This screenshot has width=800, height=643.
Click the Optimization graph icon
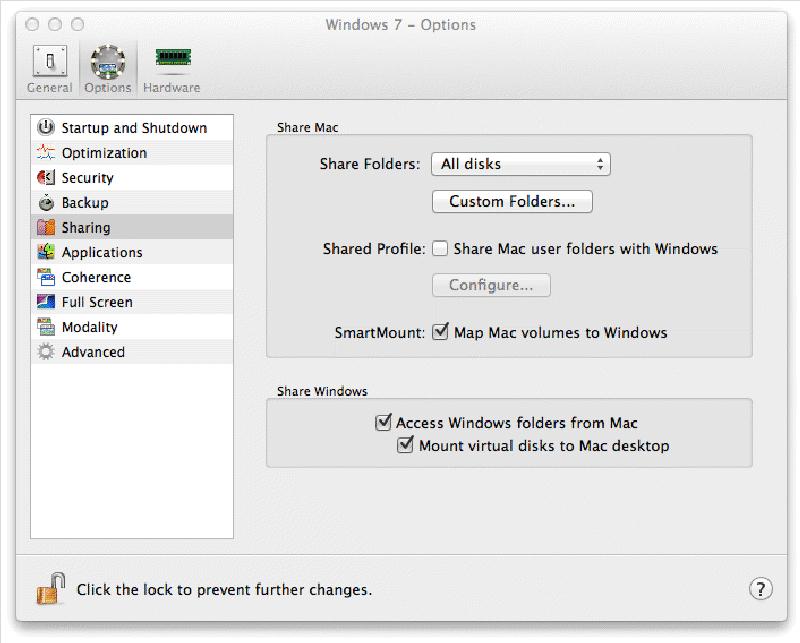(x=46, y=152)
